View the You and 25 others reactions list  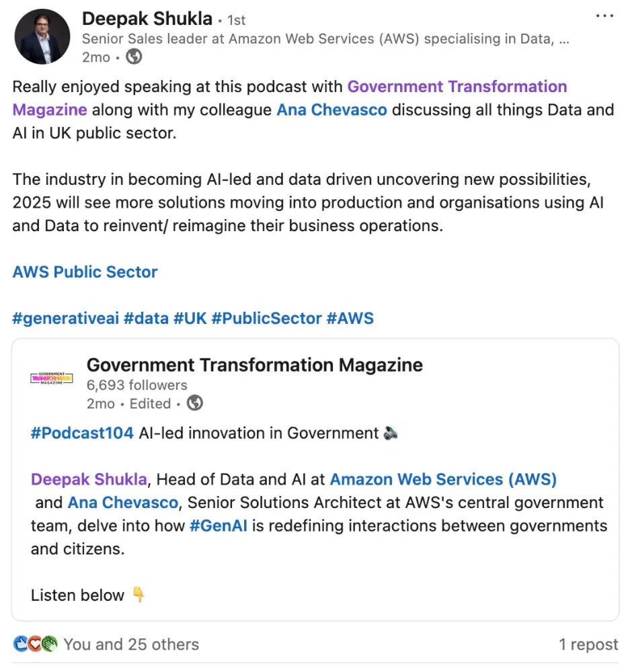[131, 644]
